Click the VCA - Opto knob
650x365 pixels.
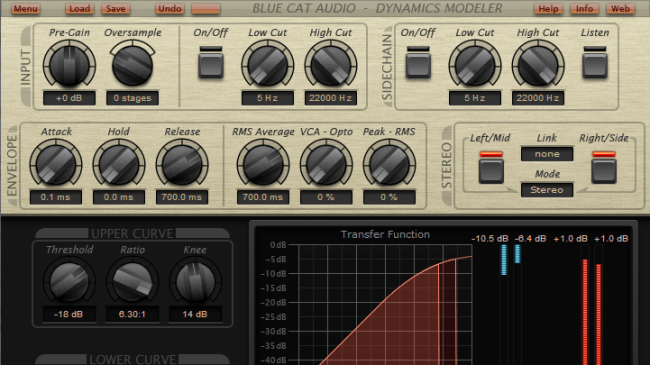(x=326, y=164)
